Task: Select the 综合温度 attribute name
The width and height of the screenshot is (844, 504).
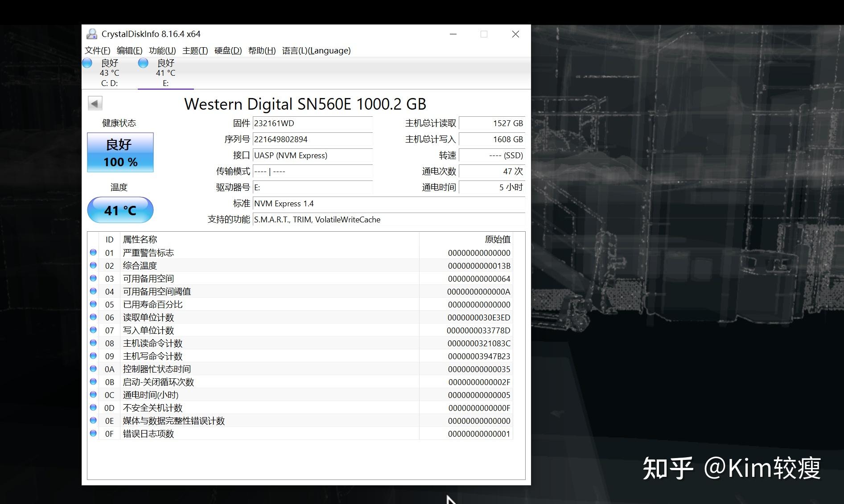Action: click(140, 266)
